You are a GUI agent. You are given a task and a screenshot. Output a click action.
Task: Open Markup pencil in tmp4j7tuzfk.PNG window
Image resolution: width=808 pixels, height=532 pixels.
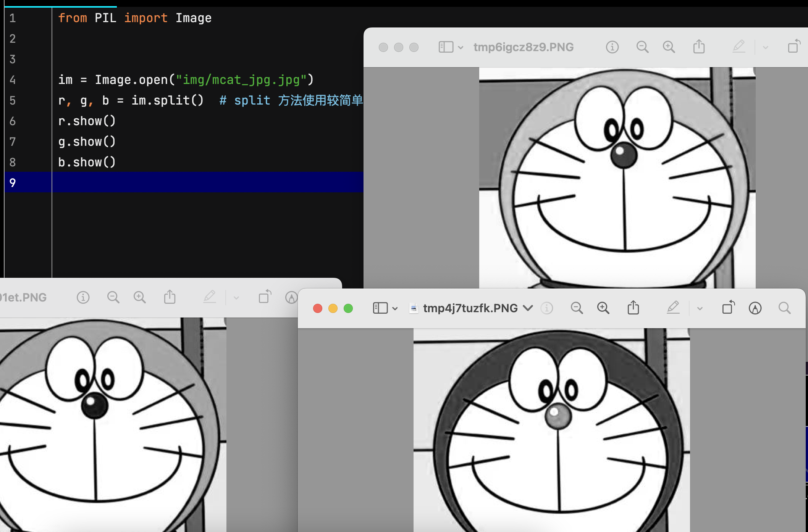[x=673, y=308]
